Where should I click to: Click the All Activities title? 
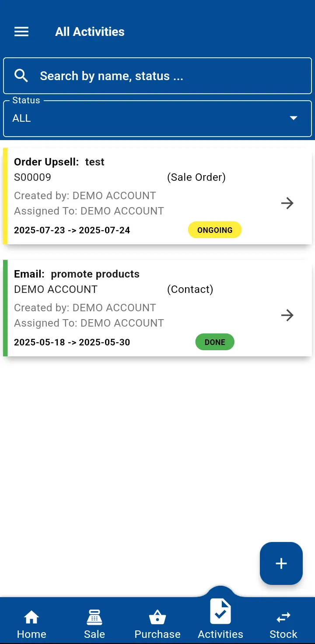(x=90, y=32)
